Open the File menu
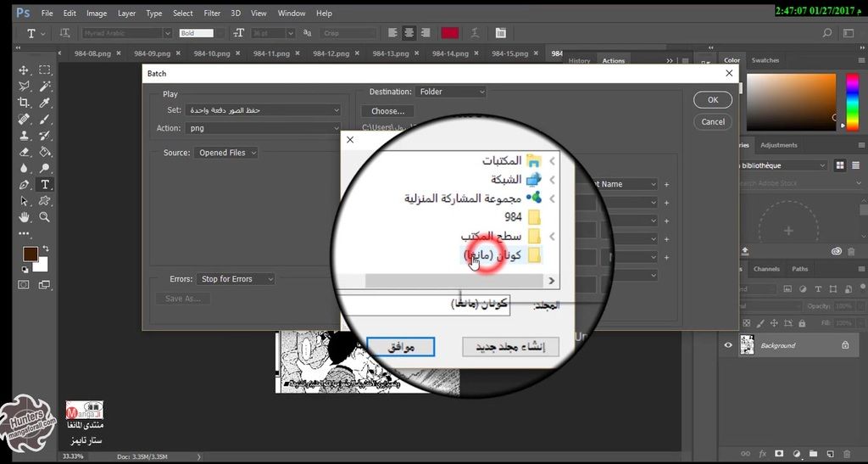Image resolution: width=868 pixels, height=464 pixels. coord(47,14)
